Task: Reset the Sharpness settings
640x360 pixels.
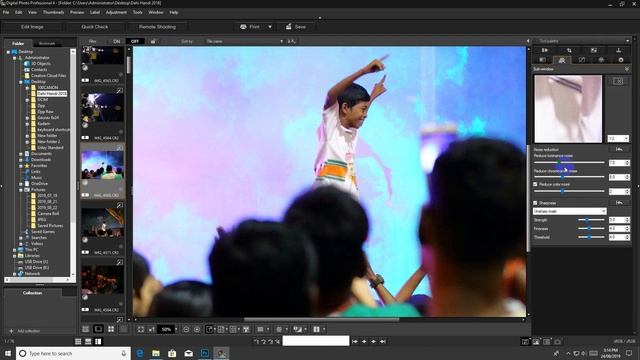Action: (x=619, y=203)
